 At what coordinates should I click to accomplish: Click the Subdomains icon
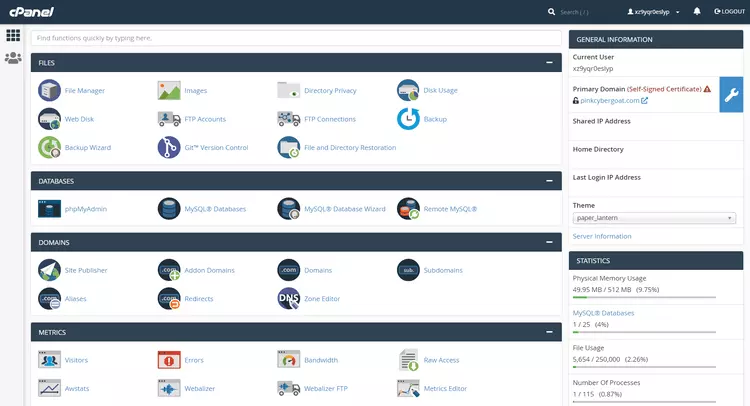pos(408,270)
